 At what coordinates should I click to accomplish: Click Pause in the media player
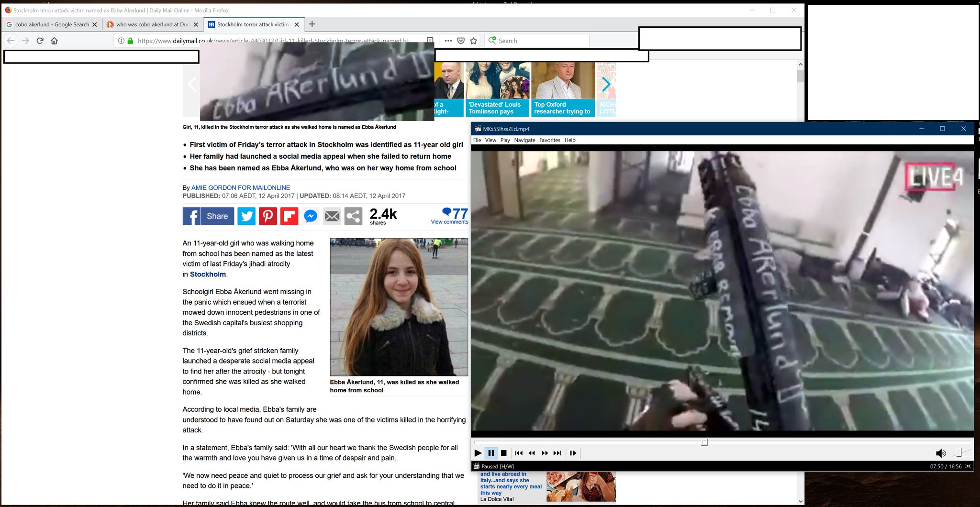click(x=491, y=453)
